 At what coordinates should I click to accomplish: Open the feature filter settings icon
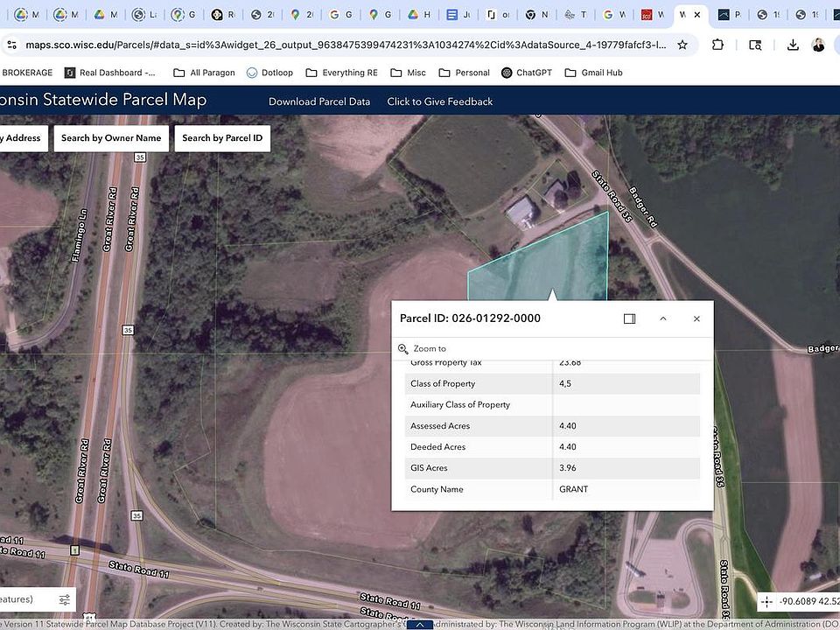(65, 599)
